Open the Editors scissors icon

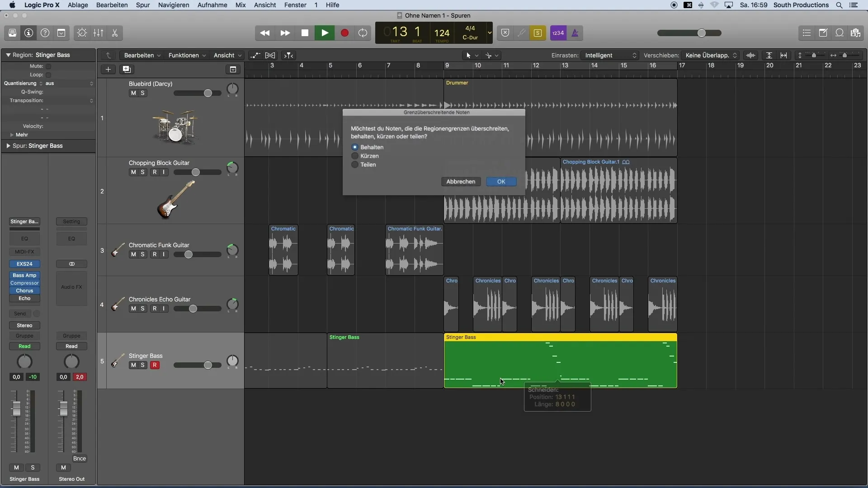click(x=114, y=33)
